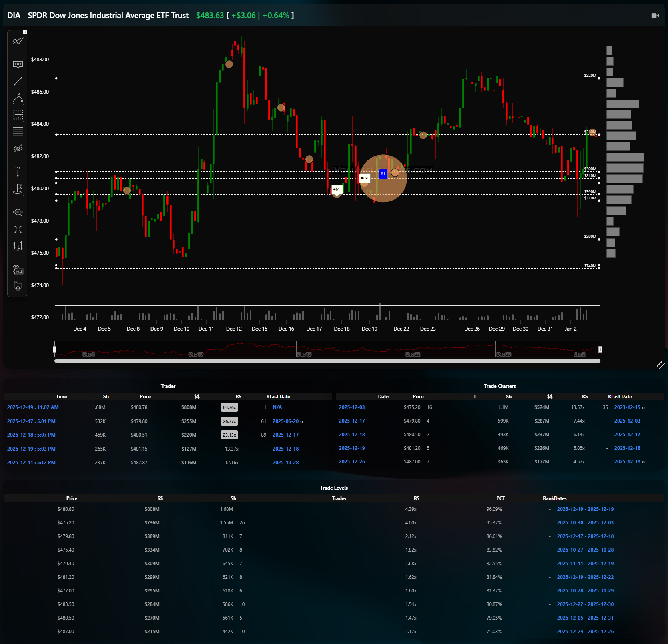Open RankDates 2025-12-22 - 2025-12-30
668x644 pixels.
pyautogui.click(x=585, y=604)
